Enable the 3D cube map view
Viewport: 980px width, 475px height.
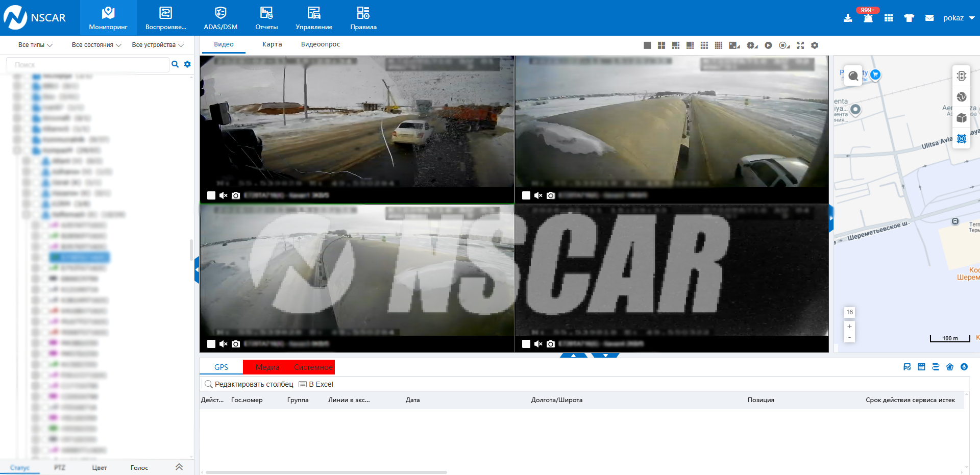tap(962, 118)
